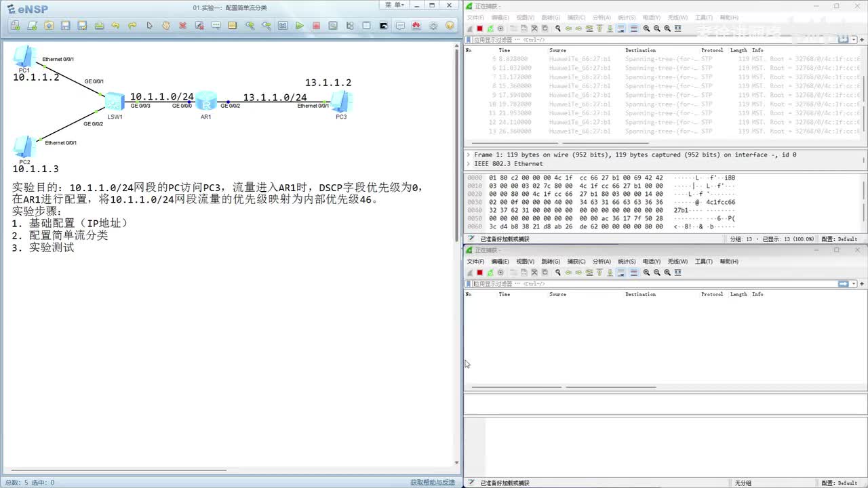Viewport: 868px width, 488px height.
Task: Toggle auto-scroll during capture in upper Wireshark
Action: [x=620, y=28]
